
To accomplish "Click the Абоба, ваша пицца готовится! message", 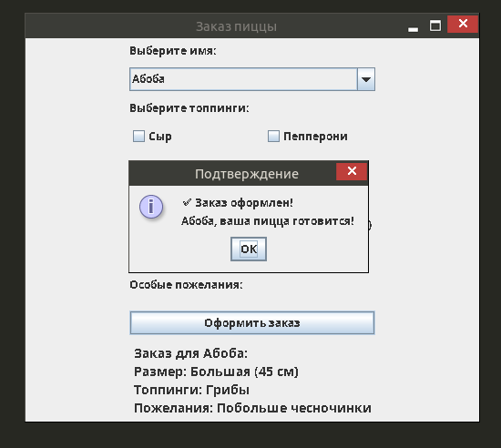I will [268, 221].
